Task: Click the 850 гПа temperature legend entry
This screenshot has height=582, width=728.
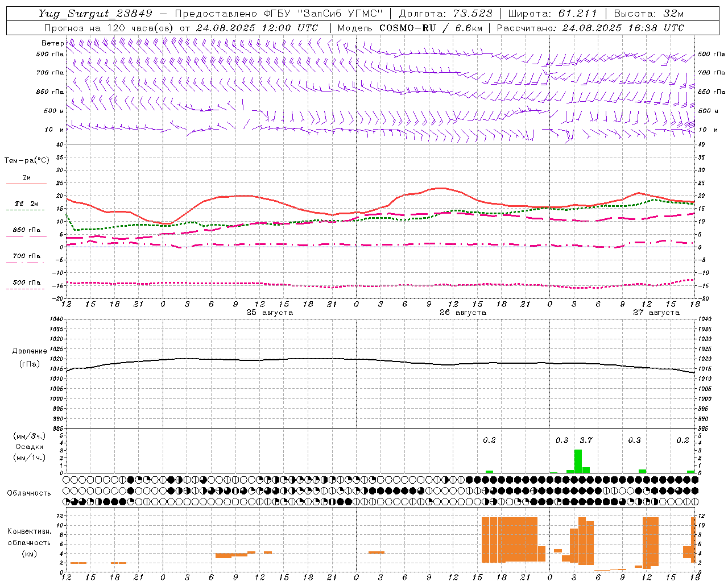Action: [26, 230]
